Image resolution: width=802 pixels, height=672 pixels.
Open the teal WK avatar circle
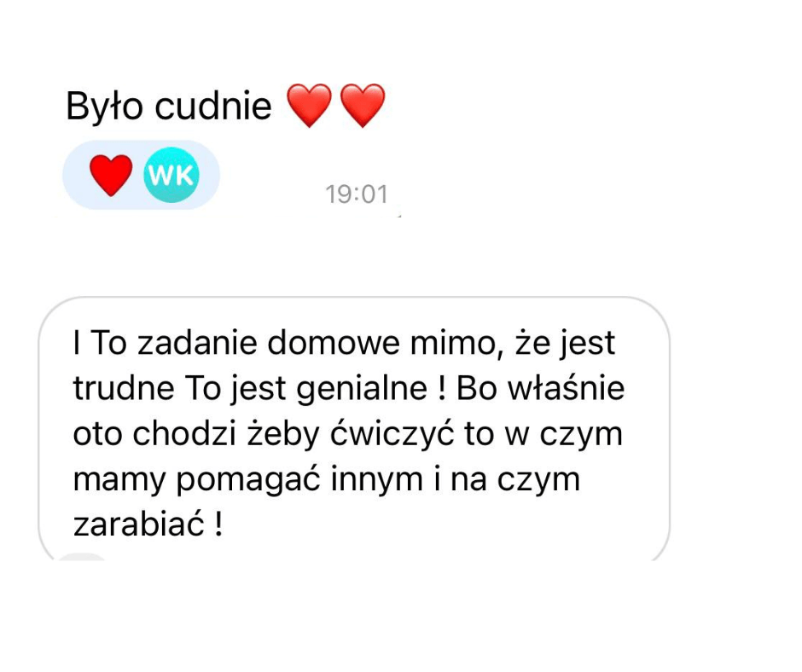click(171, 175)
